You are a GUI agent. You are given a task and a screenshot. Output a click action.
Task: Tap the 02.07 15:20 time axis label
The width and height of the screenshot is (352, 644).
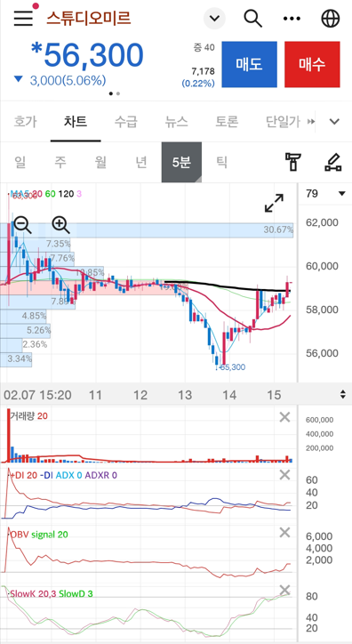37,395
